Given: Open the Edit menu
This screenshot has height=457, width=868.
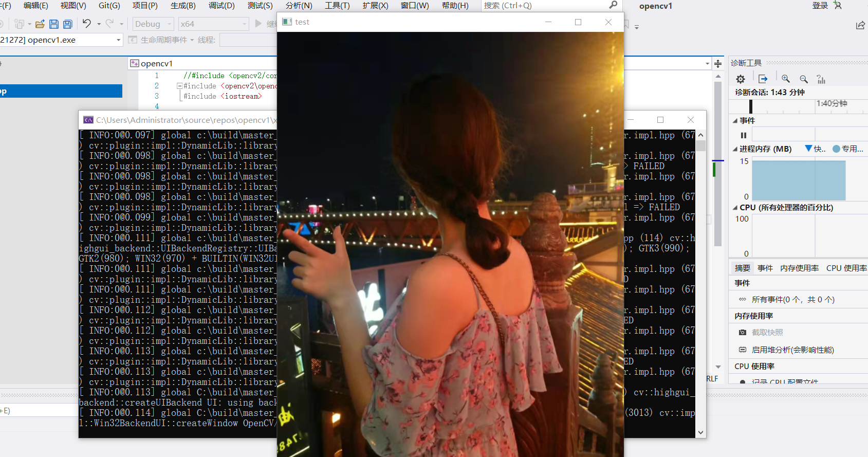Looking at the screenshot, I should pyautogui.click(x=36, y=6).
